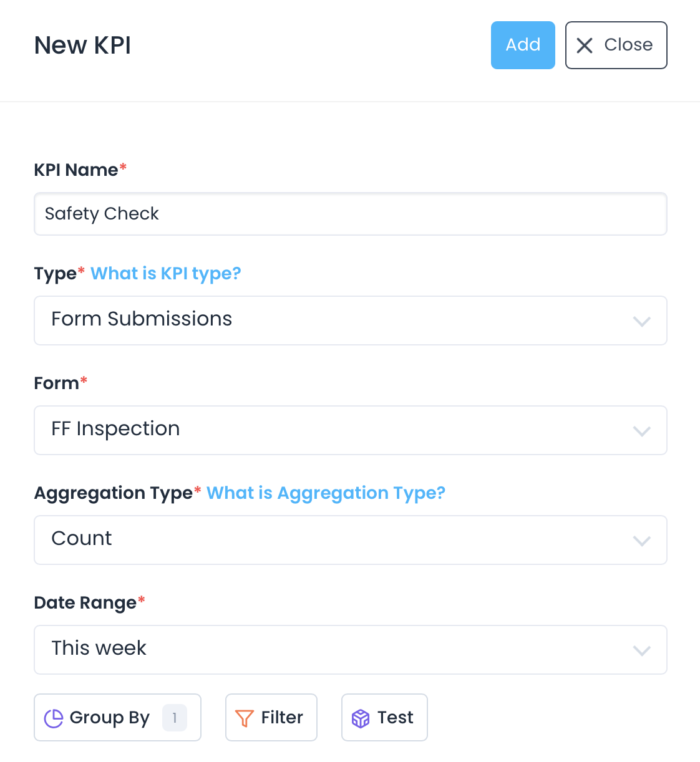Screen dimensions: 700x762
Task: Select the This week date range box
Action: pyautogui.click(x=337, y=650)
